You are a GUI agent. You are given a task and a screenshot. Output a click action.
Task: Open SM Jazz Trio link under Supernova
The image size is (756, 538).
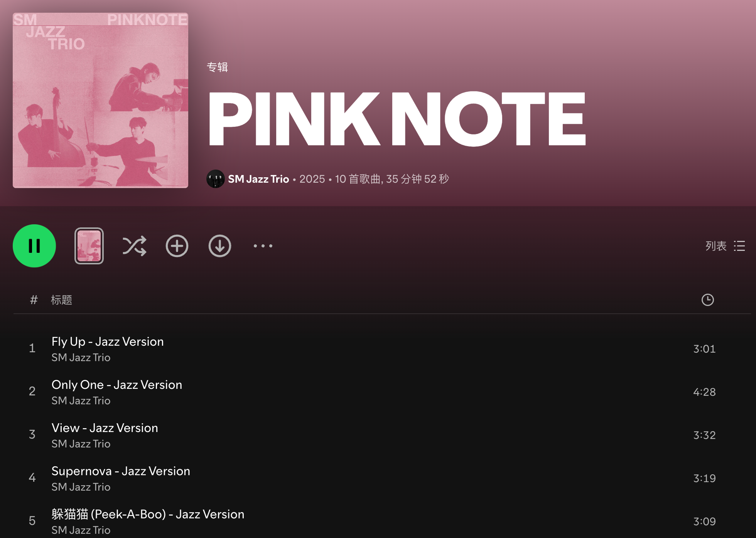pos(81,487)
